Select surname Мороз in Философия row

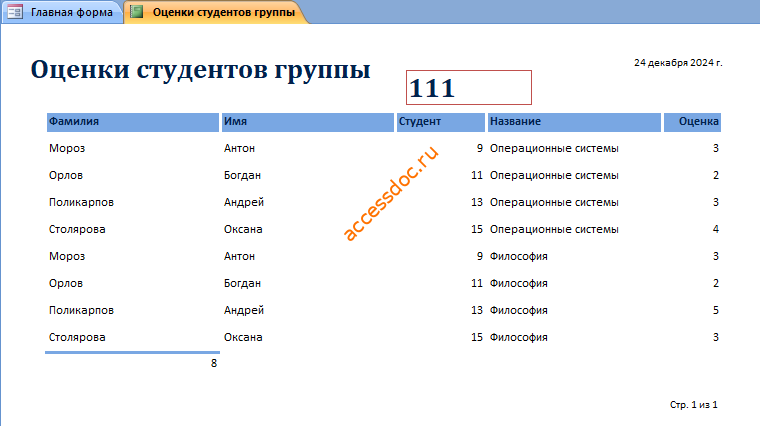tap(67, 256)
